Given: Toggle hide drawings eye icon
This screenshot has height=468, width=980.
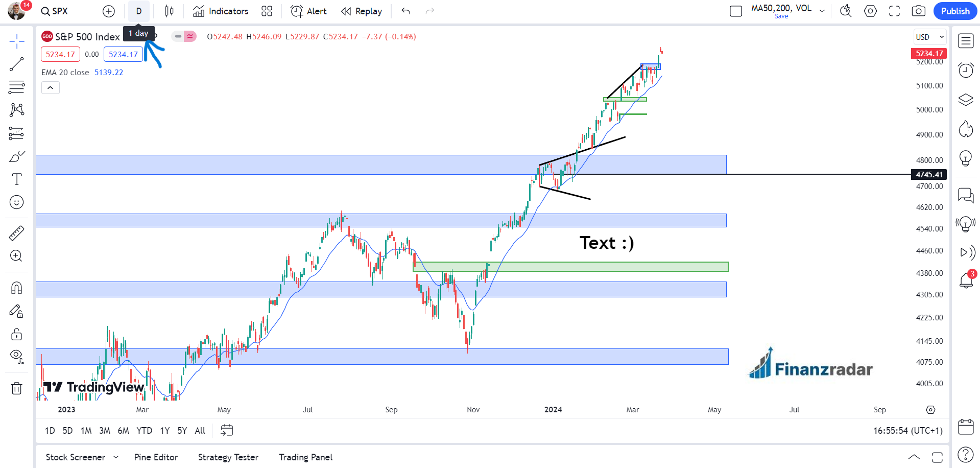Looking at the screenshot, I should coord(16,356).
